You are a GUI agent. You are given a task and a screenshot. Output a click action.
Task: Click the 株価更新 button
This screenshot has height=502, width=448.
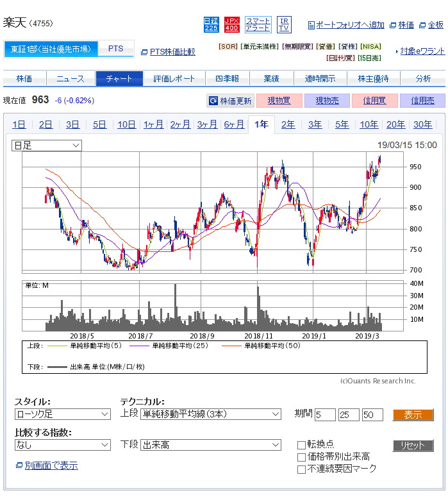tap(230, 101)
